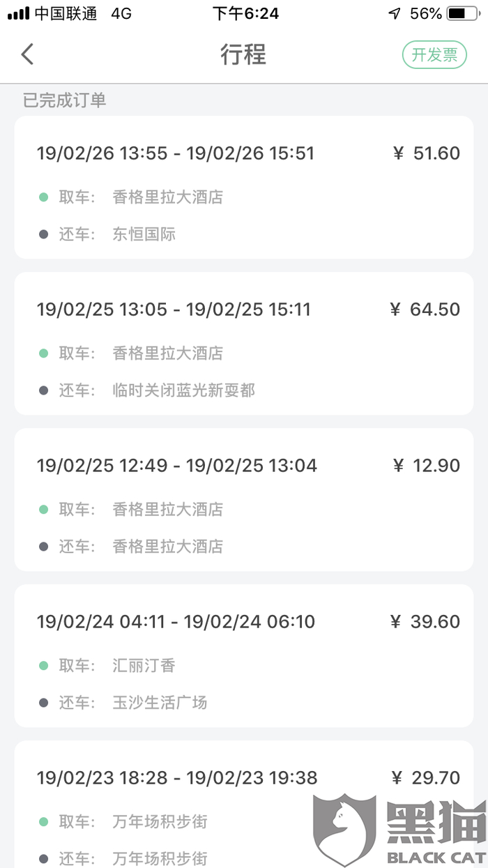Tap the ¥ 12.90 price
Viewport: 488px width, 868px height.
pyautogui.click(x=426, y=466)
